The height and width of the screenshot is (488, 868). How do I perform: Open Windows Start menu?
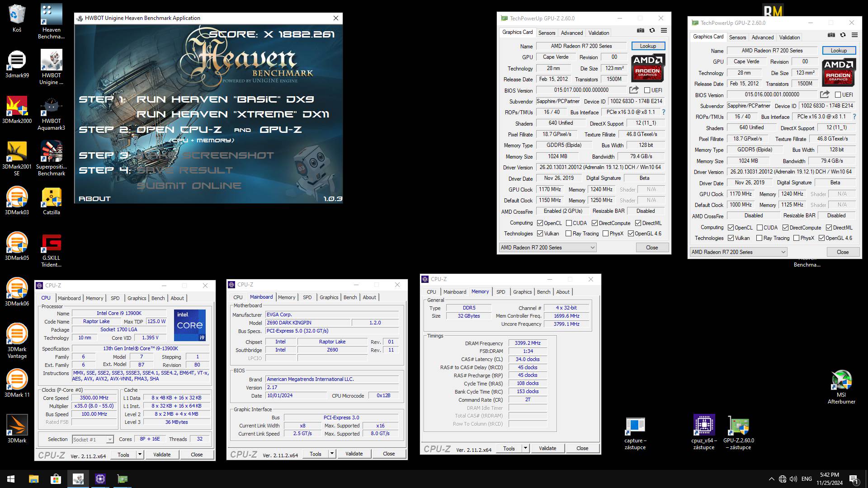[11, 479]
